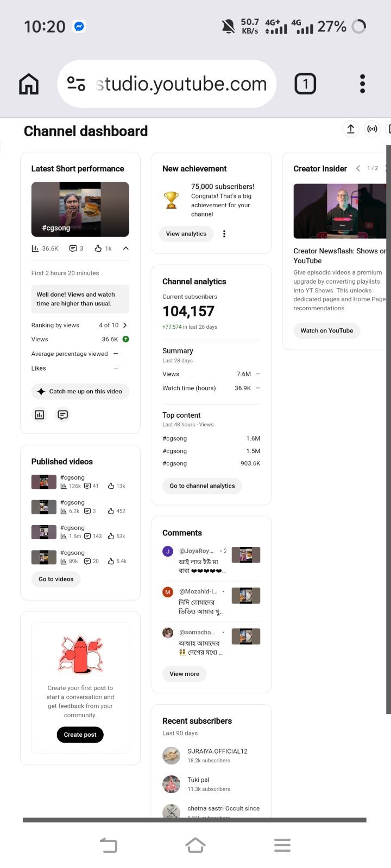Click the Create post button
This screenshot has width=391, height=868.
click(x=80, y=735)
